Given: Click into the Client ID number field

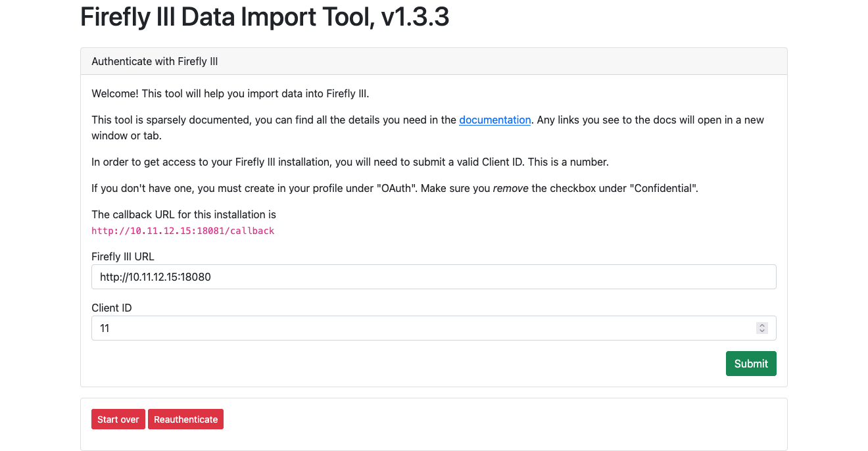Looking at the screenshot, I should [x=421, y=328].
